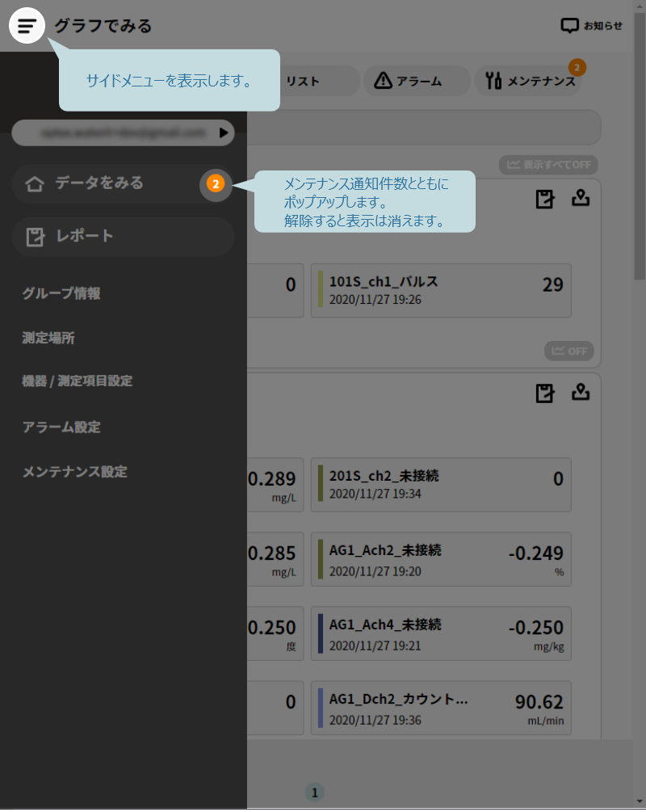Select the 201S_ch2_未接続 data card
646x812 pixels.
[x=441, y=485]
